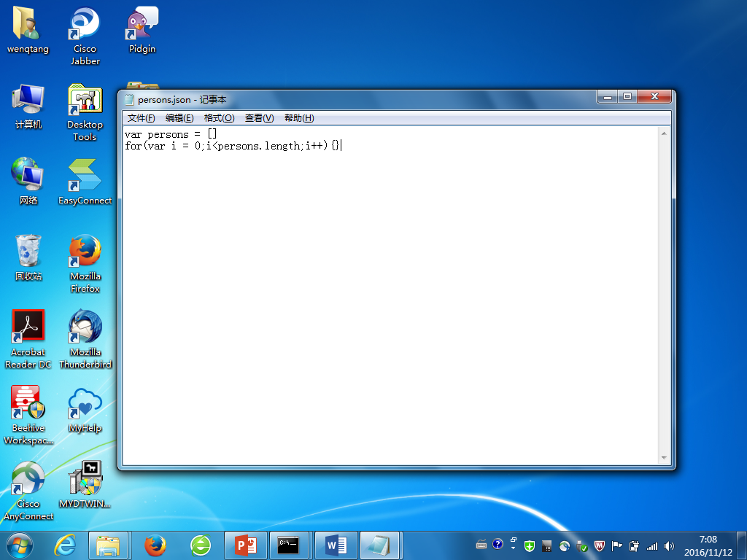
Task: Open the green browser taskbar icon
Action: click(200, 545)
